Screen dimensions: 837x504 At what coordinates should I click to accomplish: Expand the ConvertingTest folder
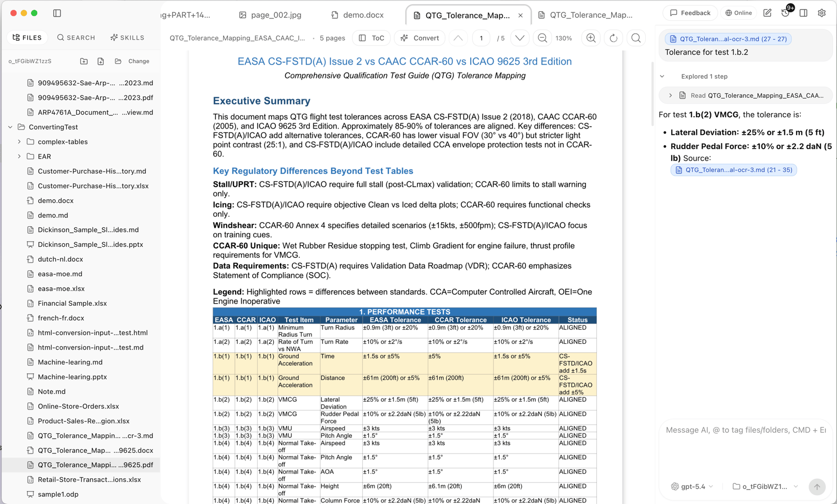point(10,127)
